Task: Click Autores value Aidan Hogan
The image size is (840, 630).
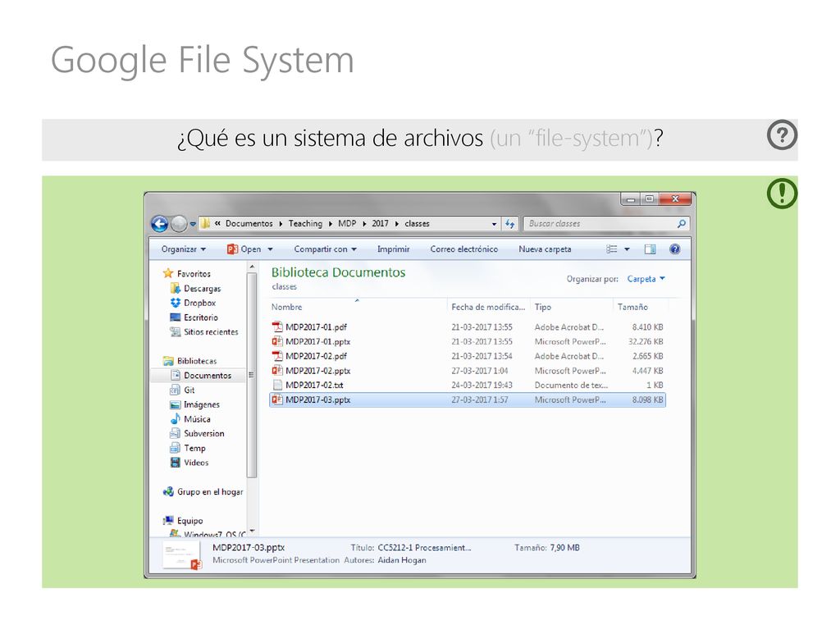Action: 402,559
